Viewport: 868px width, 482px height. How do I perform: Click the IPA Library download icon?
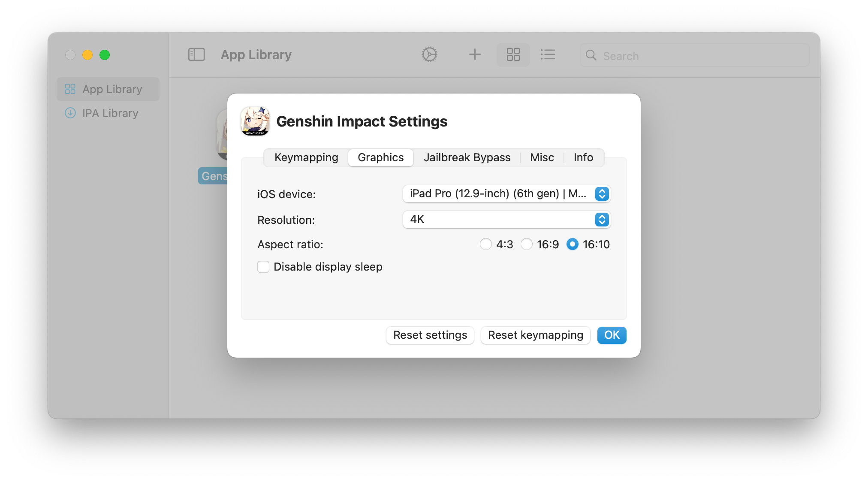coord(70,113)
